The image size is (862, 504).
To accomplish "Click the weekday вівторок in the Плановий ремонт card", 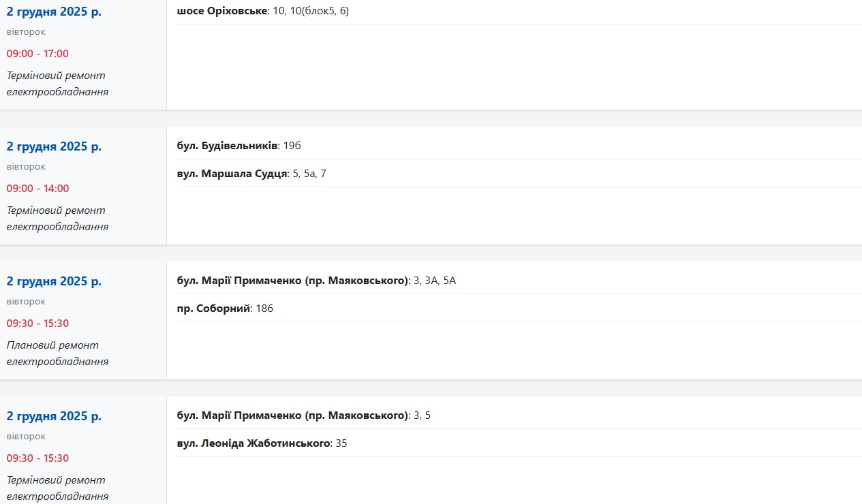I will pyautogui.click(x=26, y=302).
